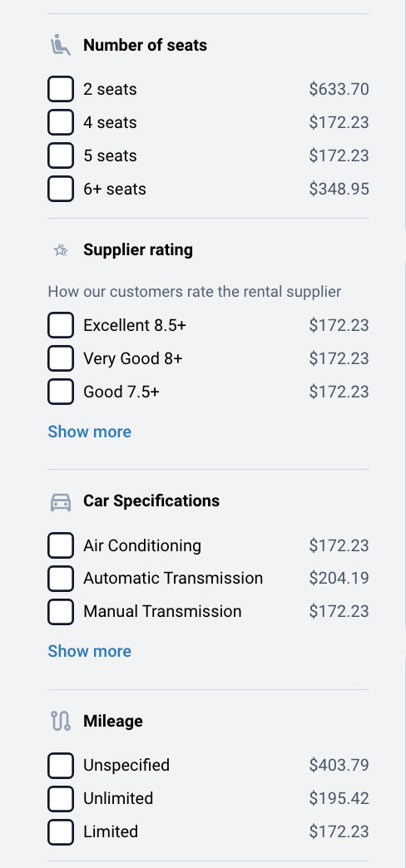Image resolution: width=406 pixels, height=868 pixels.
Task: Click the seat icon beside Number of seats
Action: 61,45
